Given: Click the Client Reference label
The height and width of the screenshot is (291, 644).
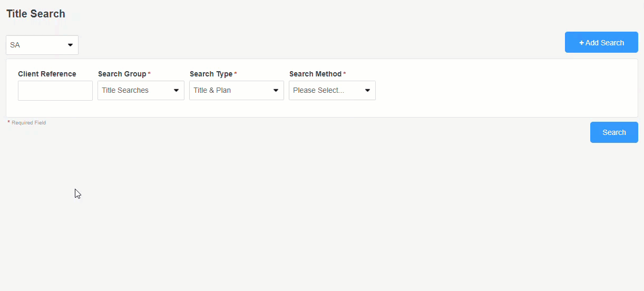Looking at the screenshot, I should pyautogui.click(x=47, y=74).
